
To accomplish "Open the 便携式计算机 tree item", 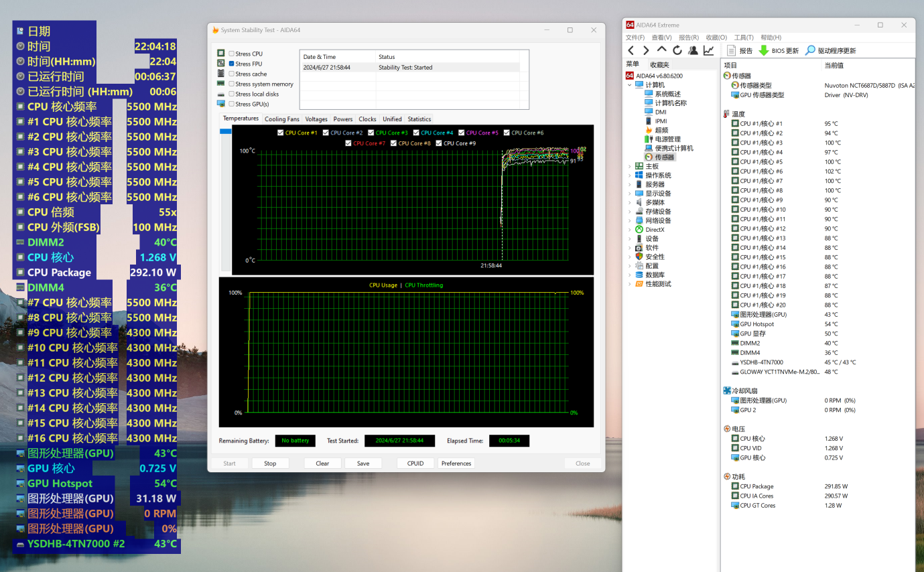I will [x=669, y=148].
